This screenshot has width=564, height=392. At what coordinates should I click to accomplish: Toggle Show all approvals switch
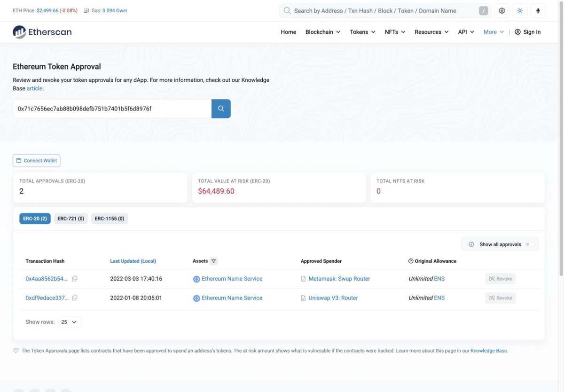pos(530,244)
